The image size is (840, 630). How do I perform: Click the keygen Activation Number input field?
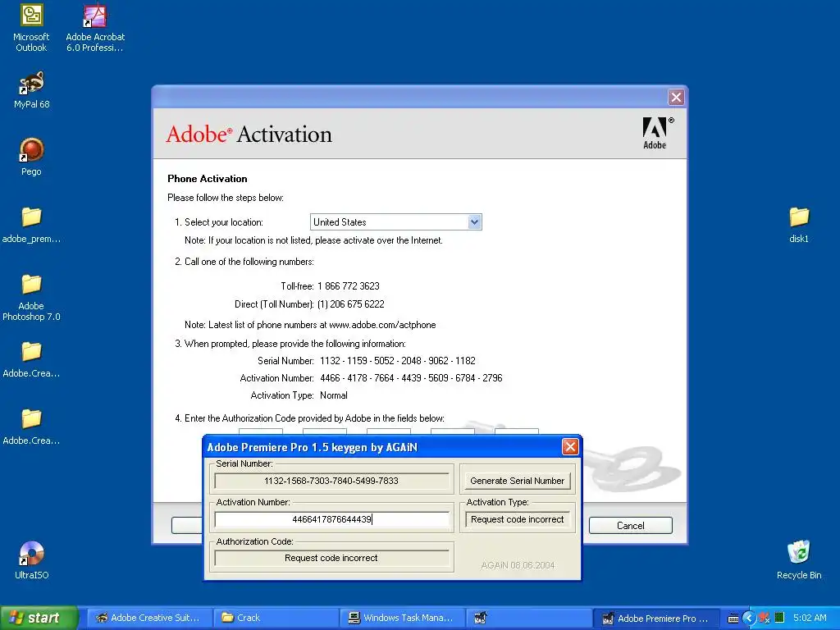pos(331,519)
